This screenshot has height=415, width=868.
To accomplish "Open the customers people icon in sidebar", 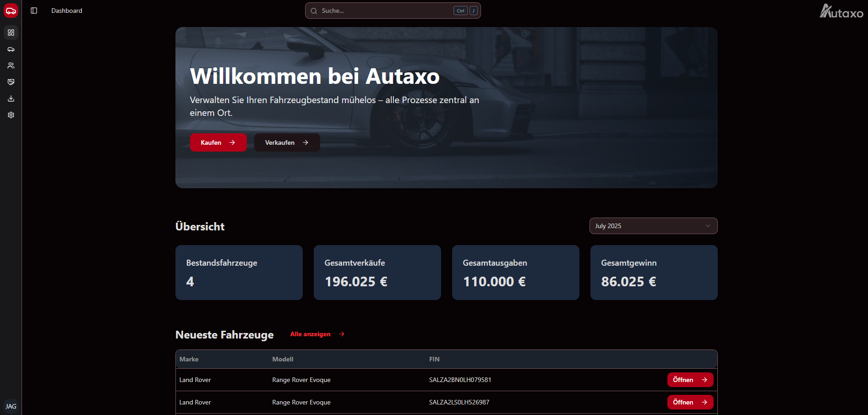I will pos(11,66).
